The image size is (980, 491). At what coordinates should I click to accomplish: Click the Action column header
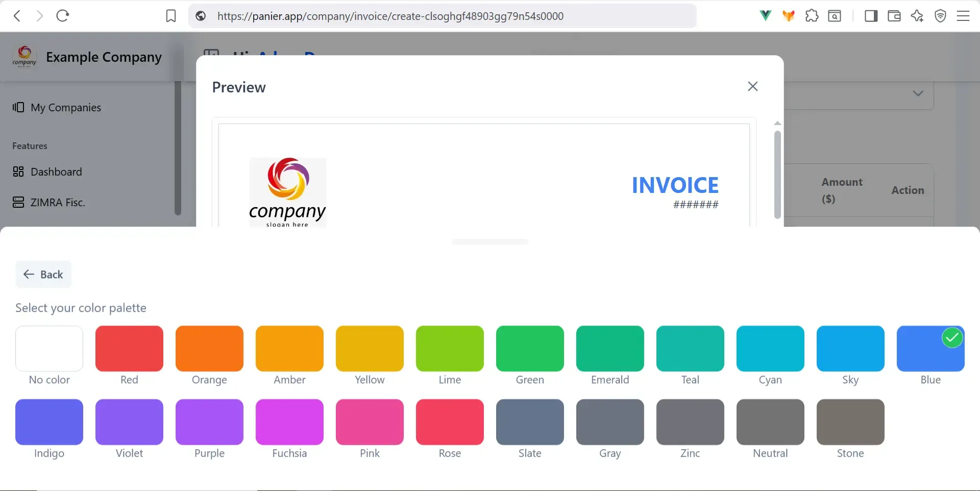pos(908,190)
